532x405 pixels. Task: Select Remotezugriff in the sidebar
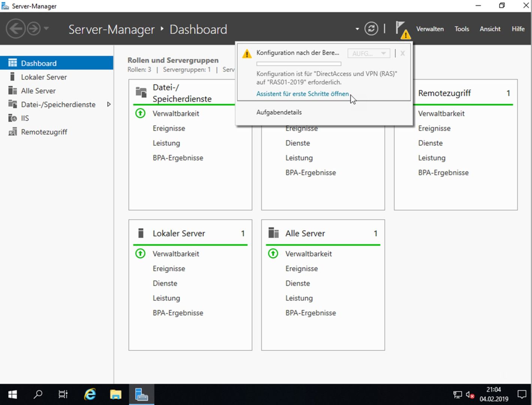[57, 132]
